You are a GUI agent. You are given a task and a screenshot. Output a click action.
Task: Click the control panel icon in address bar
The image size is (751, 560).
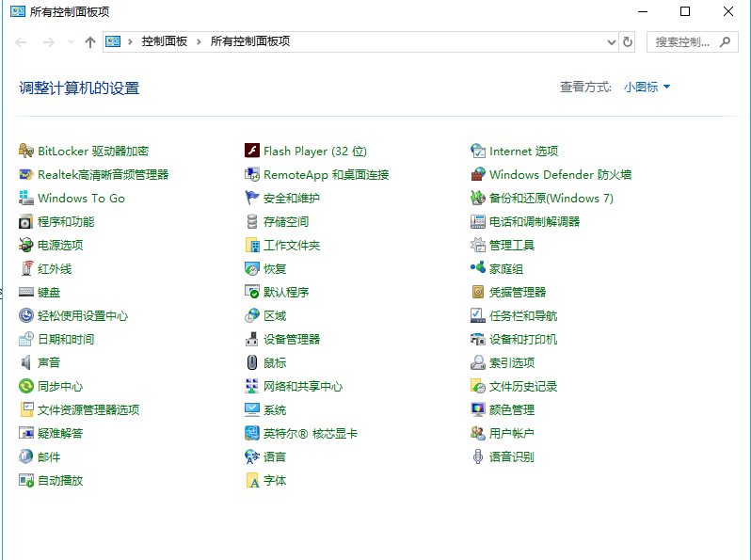point(113,41)
